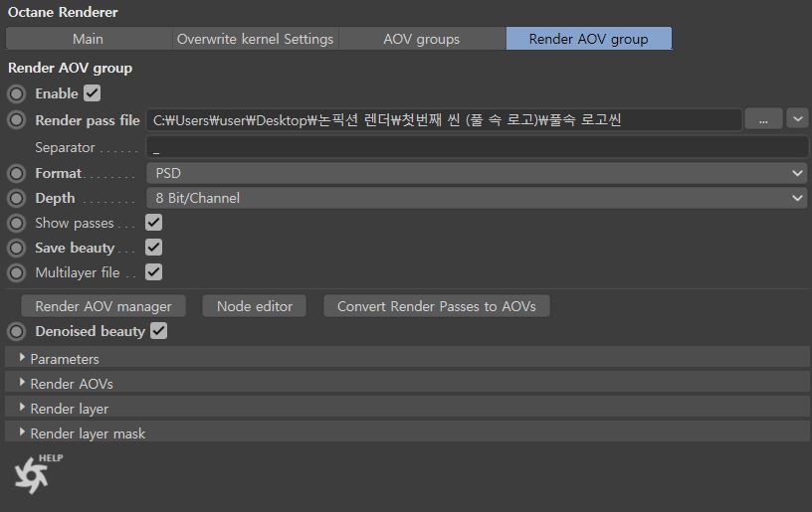The height and width of the screenshot is (512, 812).
Task: Expand the Render layer mask section
Action: click(407, 432)
